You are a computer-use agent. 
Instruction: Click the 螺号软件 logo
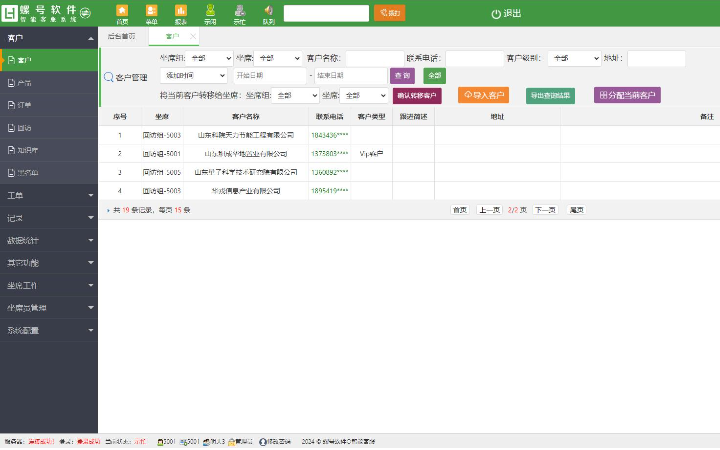(39, 13)
